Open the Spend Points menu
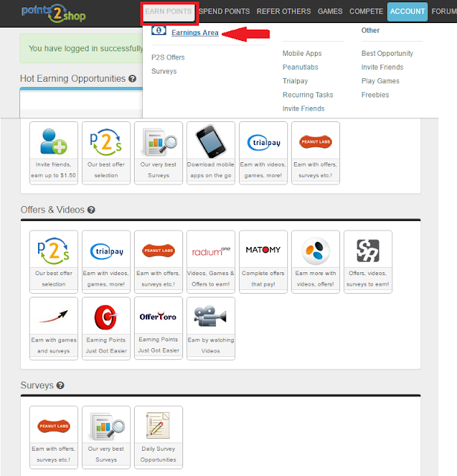Image resolution: width=457 pixels, height=476 pixels. 224,12
